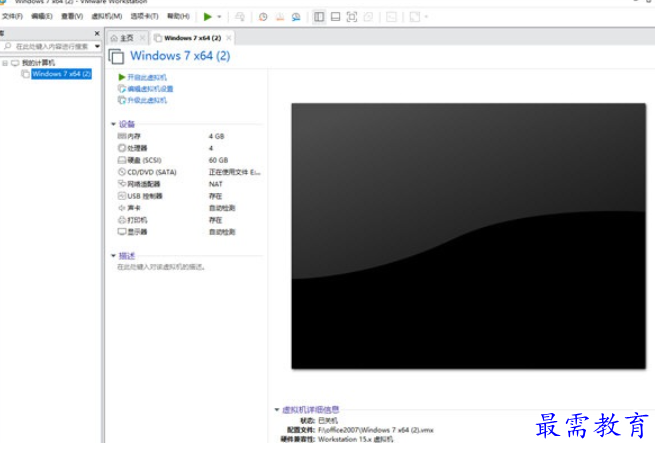Open the stretch display icon's dropdown arrow
This screenshot has height=457, width=657.
[426, 17]
